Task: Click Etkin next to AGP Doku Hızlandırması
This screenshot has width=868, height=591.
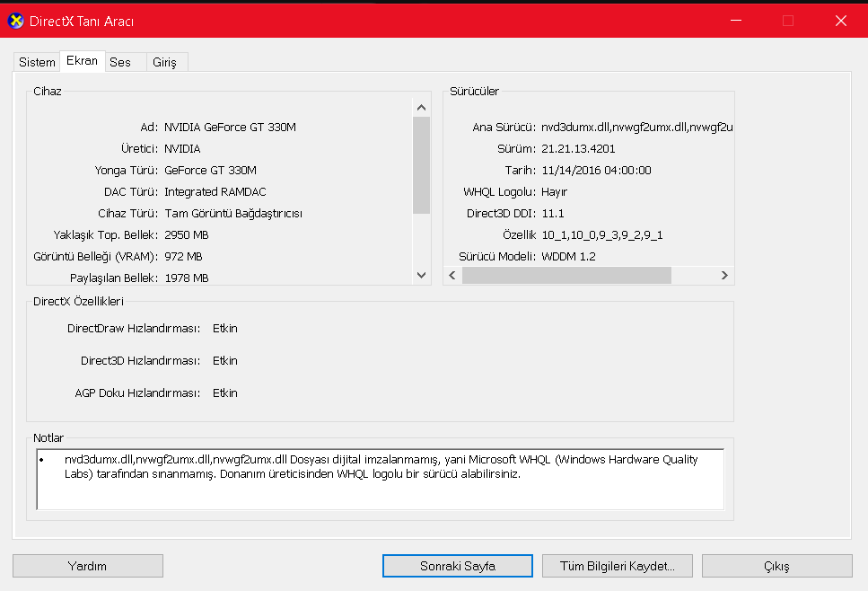Action: (x=224, y=393)
